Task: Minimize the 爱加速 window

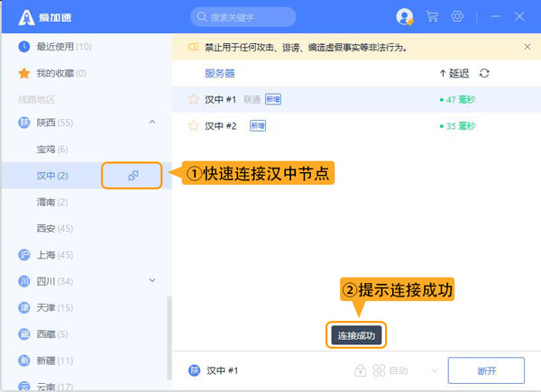Action: 496,16
